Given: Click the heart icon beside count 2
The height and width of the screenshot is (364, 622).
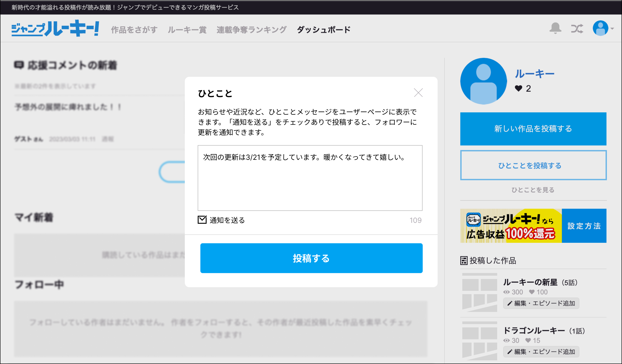Looking at the screenshot, I should click(518, 88).
